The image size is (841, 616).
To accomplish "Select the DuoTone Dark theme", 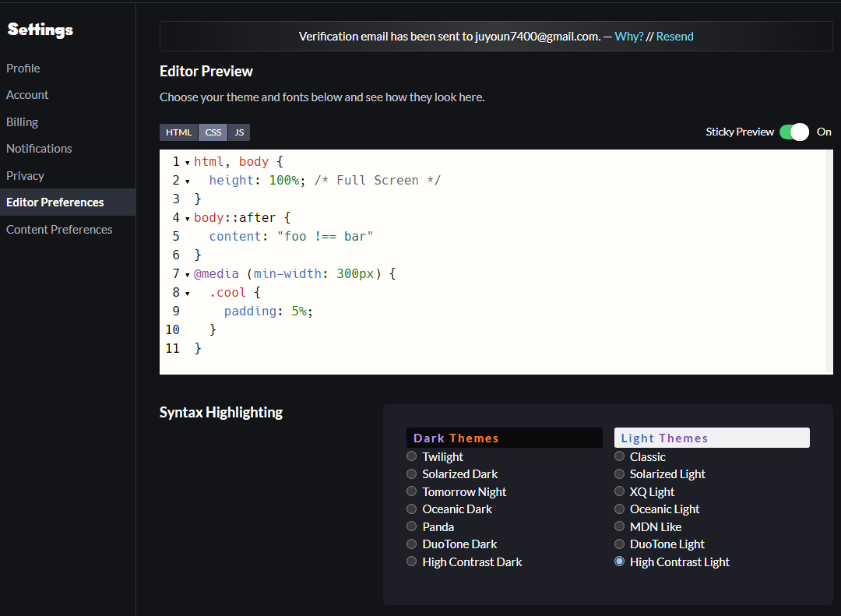I will coord(411,544).
